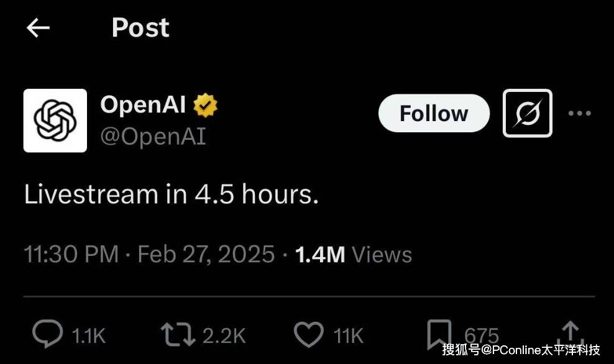Click the 11K likes count
The width and height of the screenshot is (614, 364).
coord(348,336)
